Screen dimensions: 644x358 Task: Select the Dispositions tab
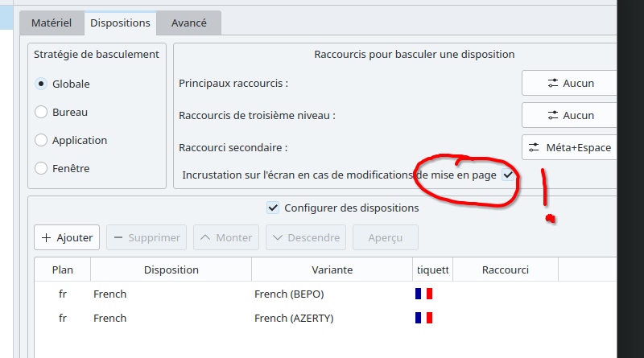coord(120,23)
